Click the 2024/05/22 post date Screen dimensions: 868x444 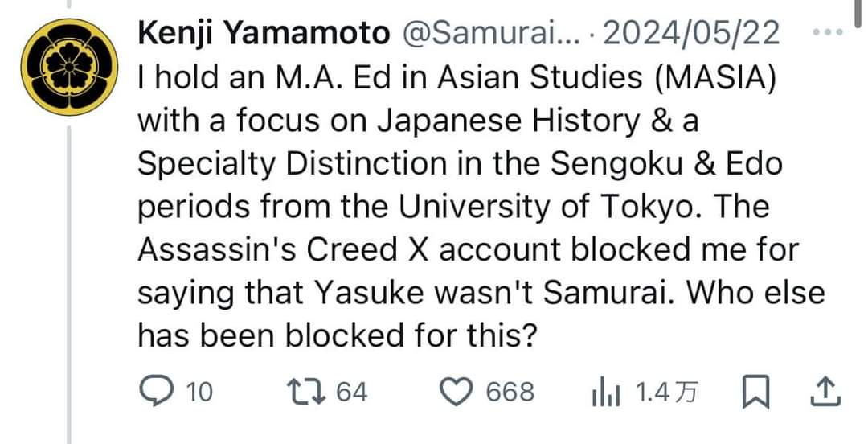[x=691, y=33]
